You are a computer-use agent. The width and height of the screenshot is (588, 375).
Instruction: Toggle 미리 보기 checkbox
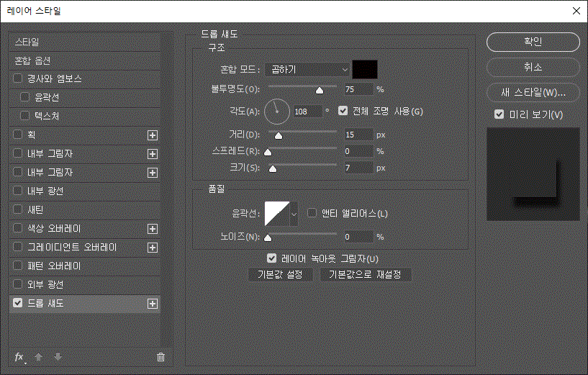point(499,114)
